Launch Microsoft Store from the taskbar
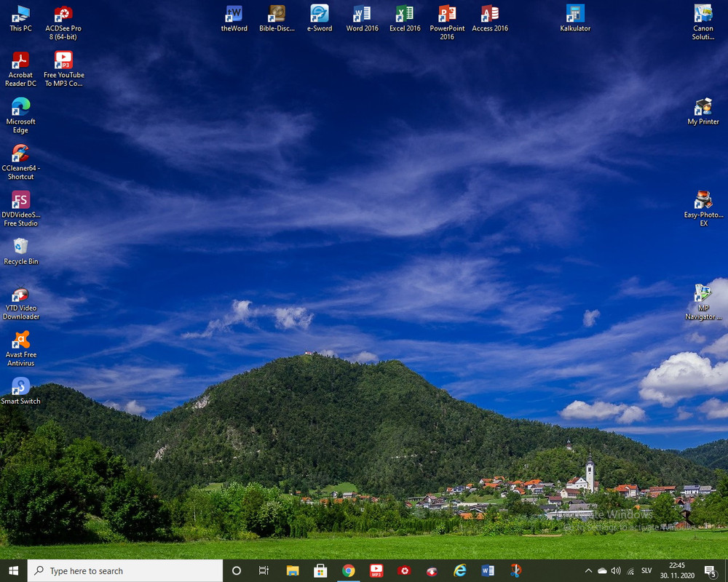728x582 pixels. (320, 570)
